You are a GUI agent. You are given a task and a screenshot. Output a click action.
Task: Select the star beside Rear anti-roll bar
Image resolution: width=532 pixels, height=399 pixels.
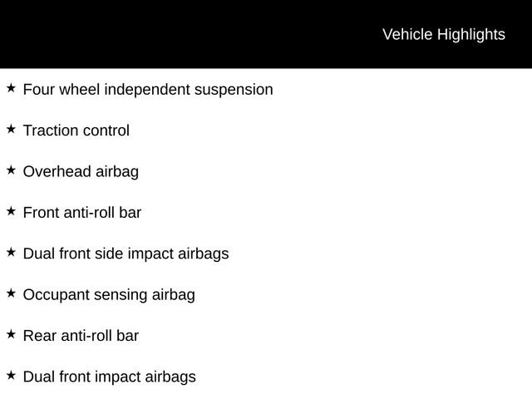11,334
